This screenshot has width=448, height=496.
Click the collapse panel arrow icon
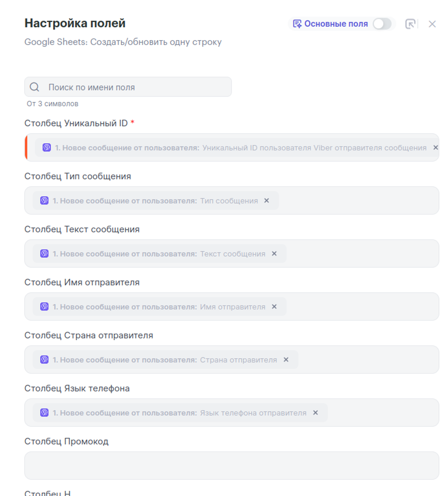(410, 24)
